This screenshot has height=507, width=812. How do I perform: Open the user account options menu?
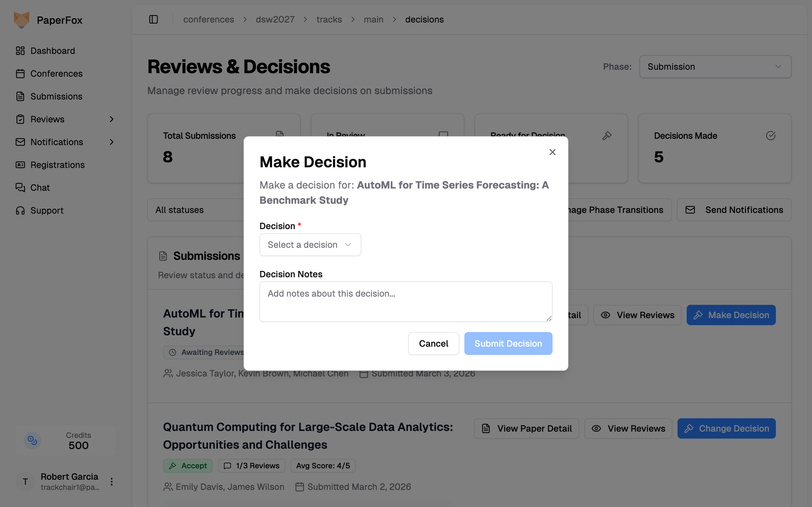111,482
